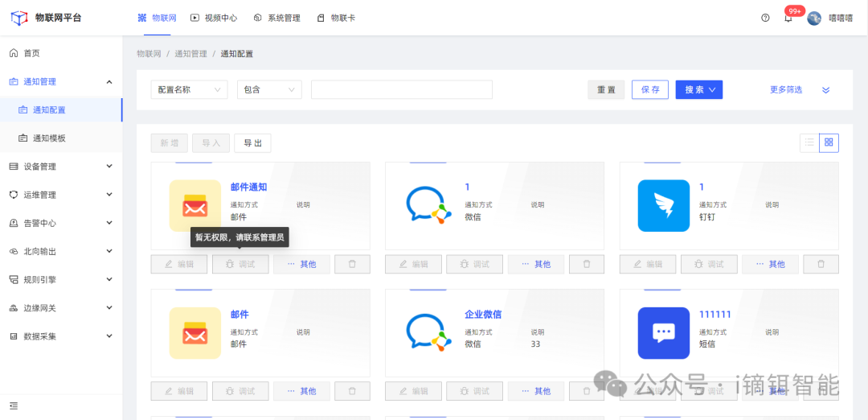Click the 导出 button
Image resolution: width=868 pixels, height=420 pixels.
tap(252, 143)
